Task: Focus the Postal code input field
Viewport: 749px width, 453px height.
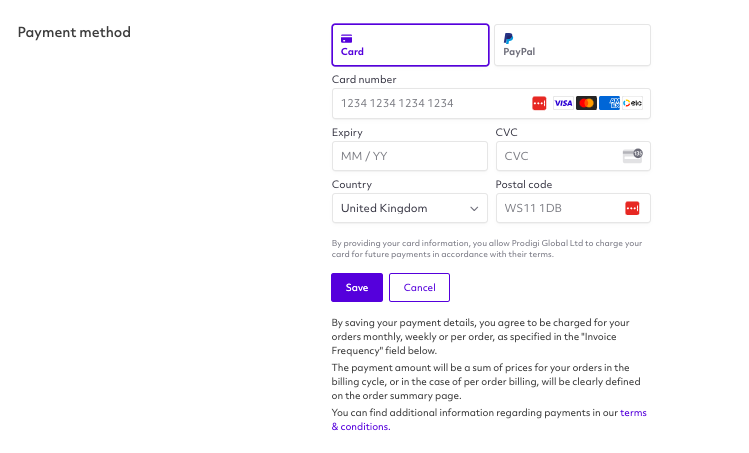Action: [x=573, y=208]
